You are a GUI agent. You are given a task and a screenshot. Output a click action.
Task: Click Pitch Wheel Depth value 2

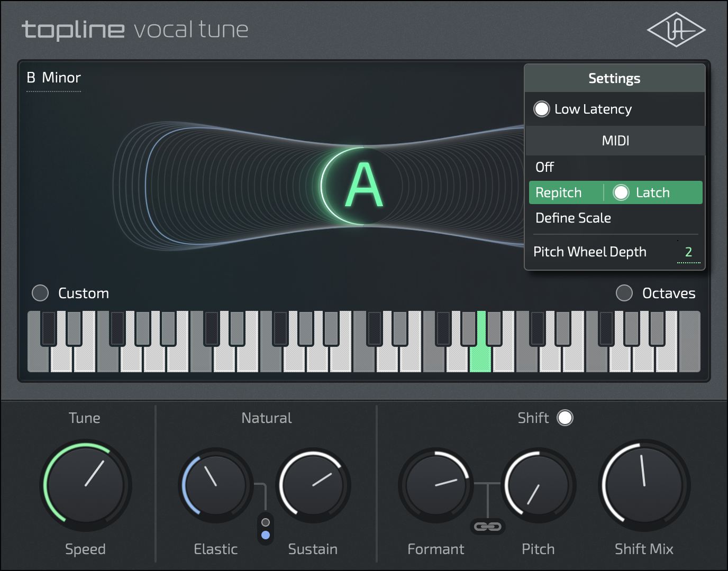point(688,252)
